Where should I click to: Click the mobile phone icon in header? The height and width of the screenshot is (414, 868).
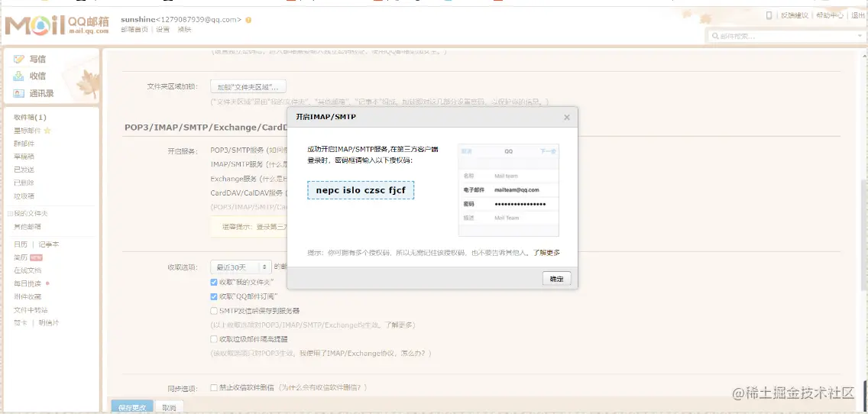point(769,15)
